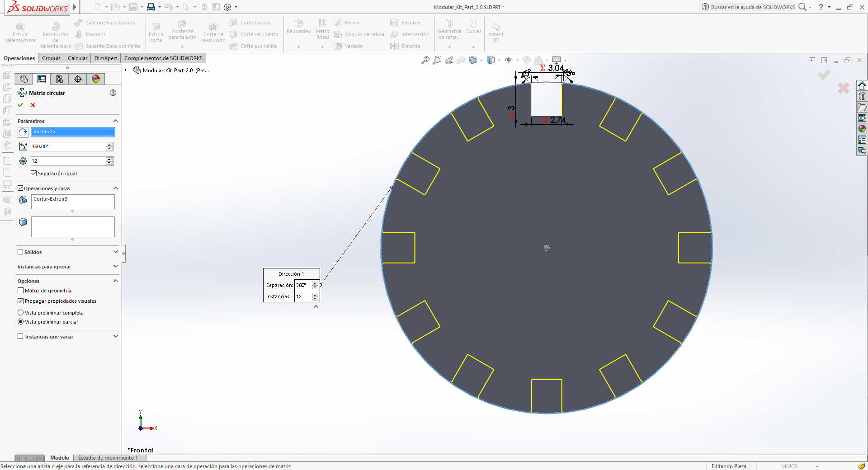Image resolution: width=868 pixels, height=470 pixels.
Task: Open the DimXpertManager panel tab
Action: pyautogui.click(x=78, y=79)
